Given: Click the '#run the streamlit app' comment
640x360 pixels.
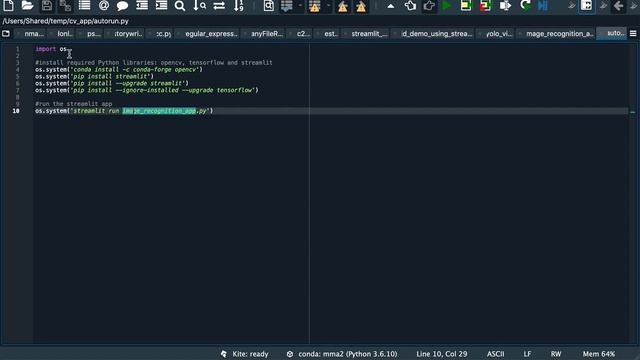Looking at the screenshot, I should [x=73, y=104].
